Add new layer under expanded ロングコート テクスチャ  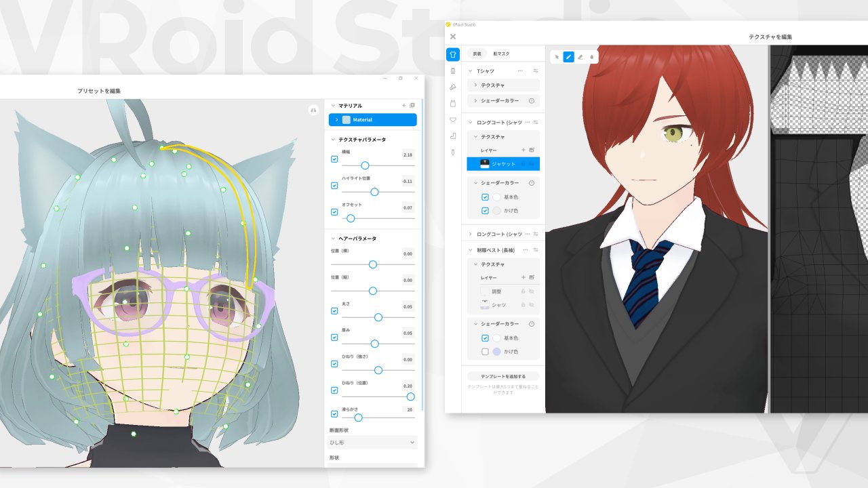tap(523, 150)
